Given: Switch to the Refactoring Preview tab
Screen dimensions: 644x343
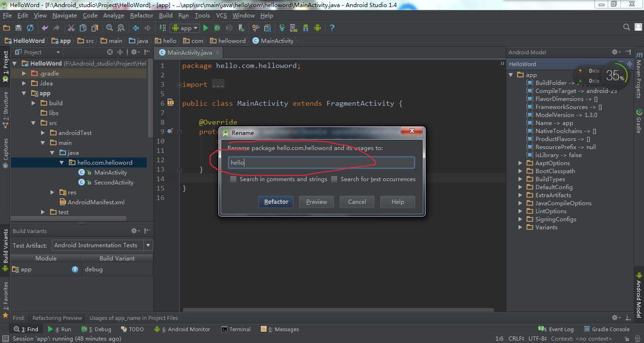Looking at the screenshot, I should coord(57,318).
